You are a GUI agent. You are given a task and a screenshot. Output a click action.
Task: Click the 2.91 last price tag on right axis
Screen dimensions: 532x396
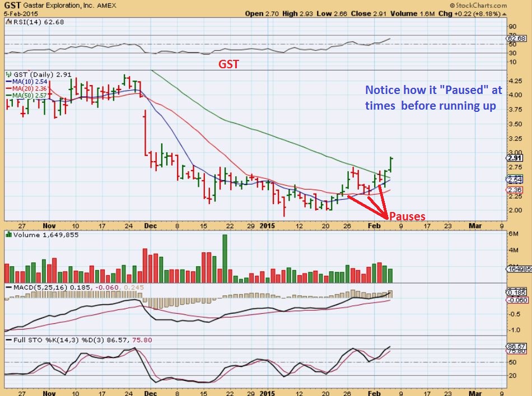point(515,158)
